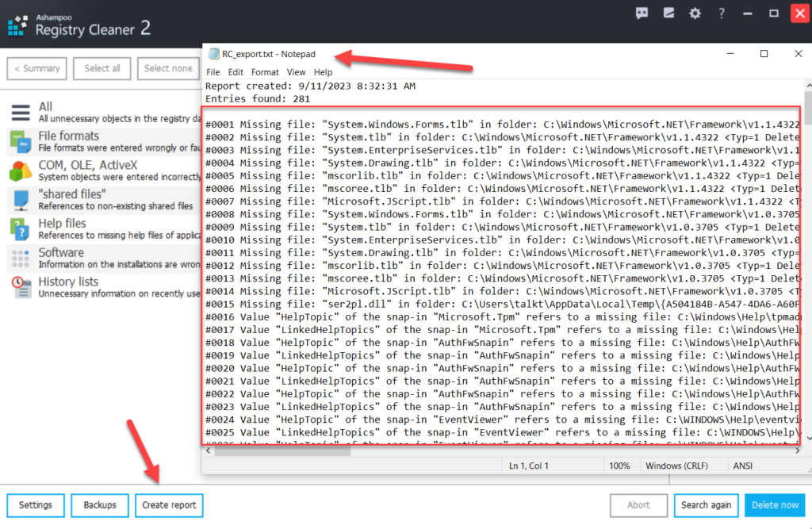The height and width of the screenshot is (529, 812).
Task: Select the All category hamburger icon
Action: pyautogui.click(x=21, y=113)
